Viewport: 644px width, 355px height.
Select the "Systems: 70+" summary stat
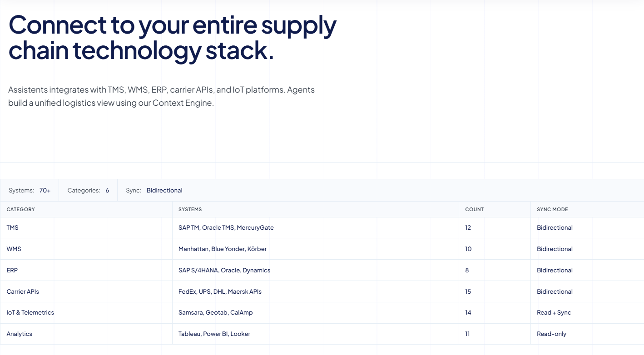30,190
